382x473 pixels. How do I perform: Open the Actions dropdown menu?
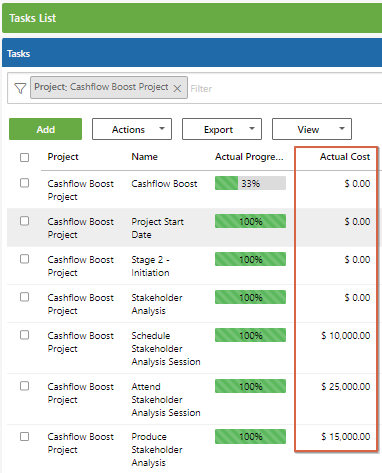pyautogui.click(x=132, y=129)
